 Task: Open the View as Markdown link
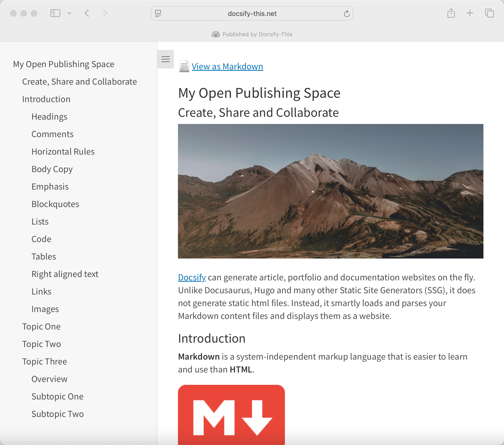click(x=227, y=66)
